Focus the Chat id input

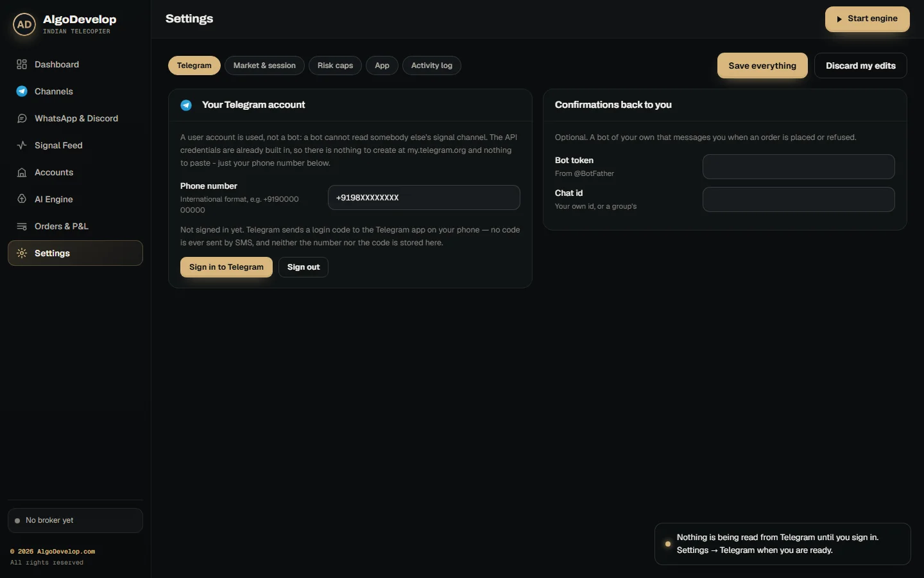(799, 199)
